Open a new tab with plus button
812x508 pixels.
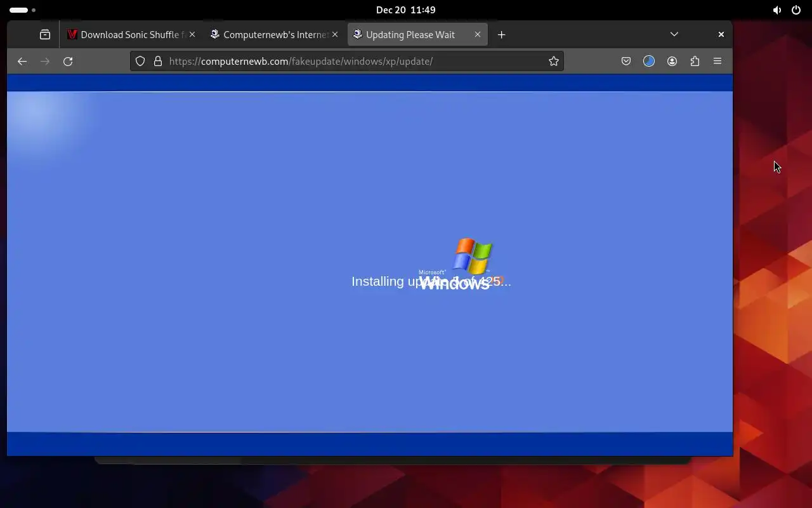(x=502, y=35)
